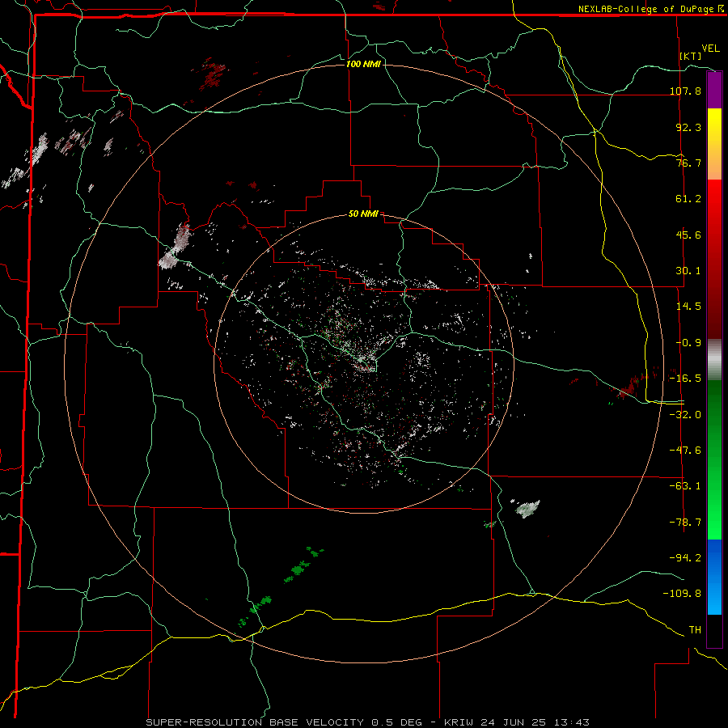Click the [KT] units label
This screenshot has height=728, width=728.
(691, 56)
